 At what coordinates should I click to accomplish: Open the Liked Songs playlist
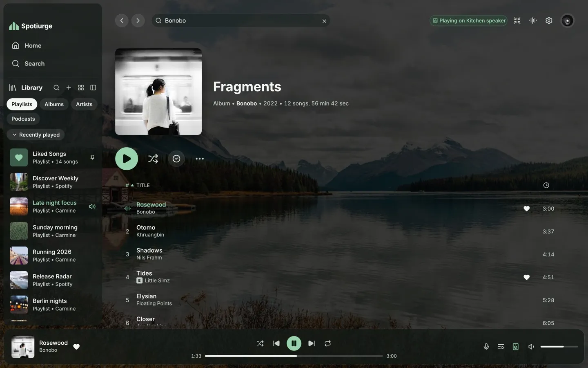point(52,157)
